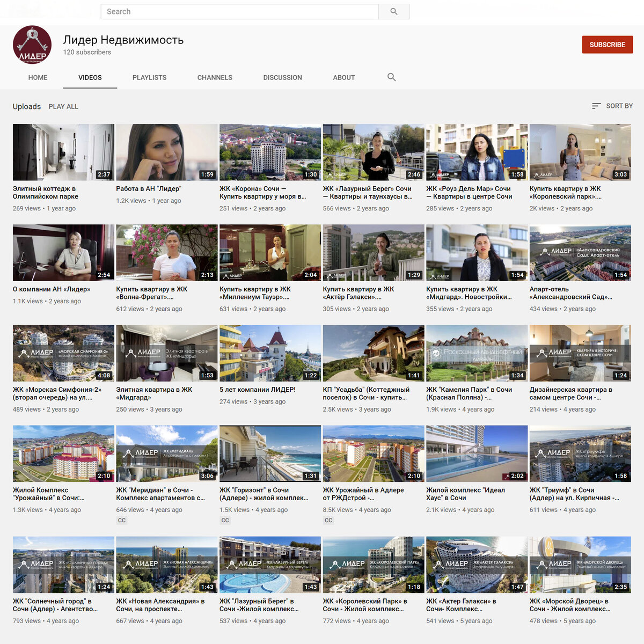Open title ЖК «Лазурный Берег» Сочи — Квартиры
The height and width of the screenshot is (644, 644).
tap(368, 193)
